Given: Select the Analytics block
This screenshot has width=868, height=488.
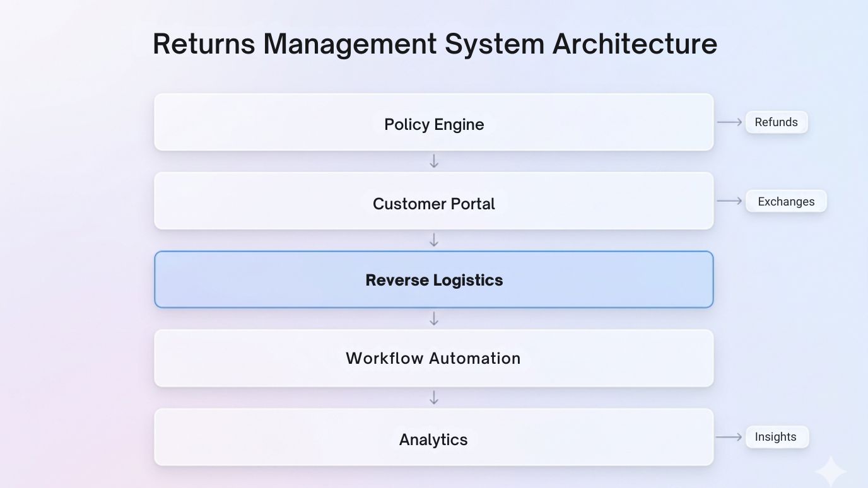Looking at the screenshot, I should point(434,437).
